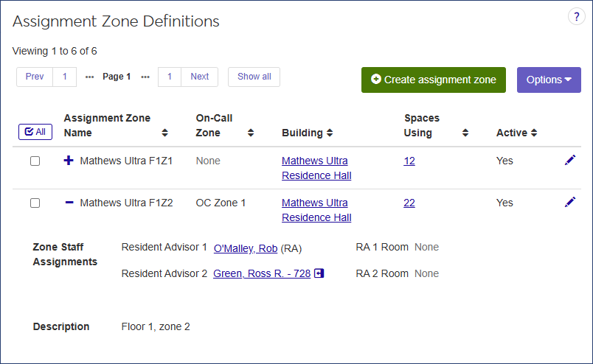Click the Assignment Zone Definitions heading
This screenshot has height=364, width=593.
116,21
